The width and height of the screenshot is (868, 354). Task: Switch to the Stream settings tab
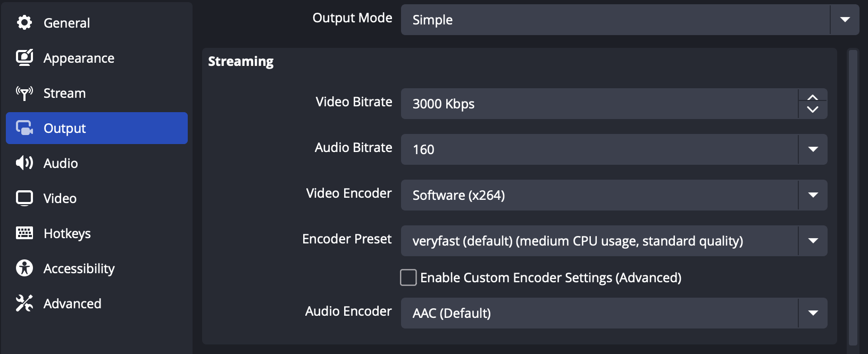[64, 93]
